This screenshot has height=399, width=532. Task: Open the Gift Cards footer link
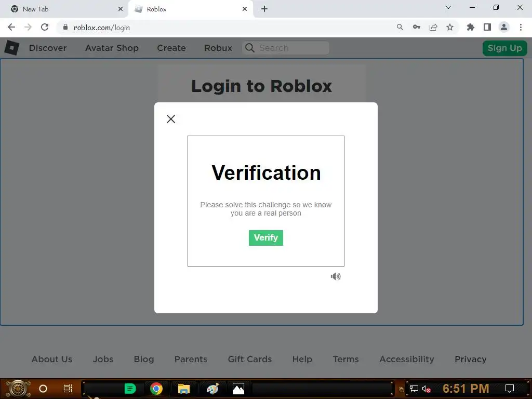pyautogui.click(x=250, y=359)
